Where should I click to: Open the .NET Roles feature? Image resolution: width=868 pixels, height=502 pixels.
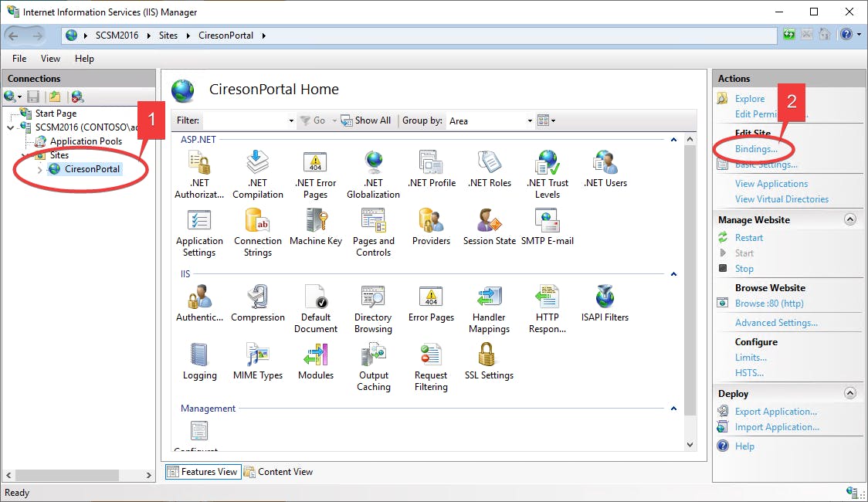(490, 169)
